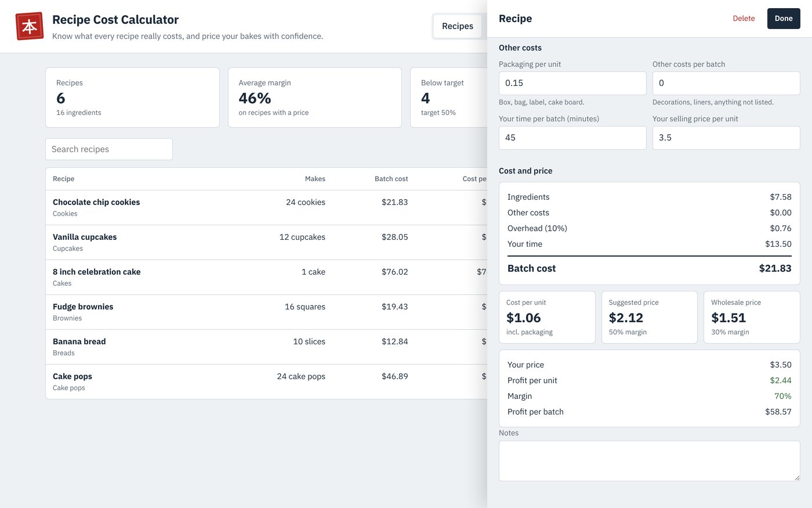Open the Recipes tab

point(458,26)
